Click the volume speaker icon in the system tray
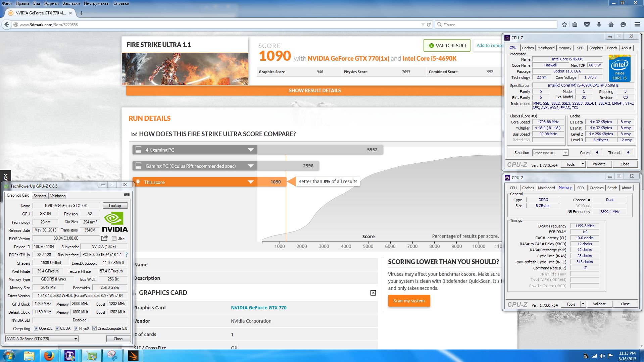Viewport: 644px width, 362px height. pyautogui.click(x=602, y=356)
